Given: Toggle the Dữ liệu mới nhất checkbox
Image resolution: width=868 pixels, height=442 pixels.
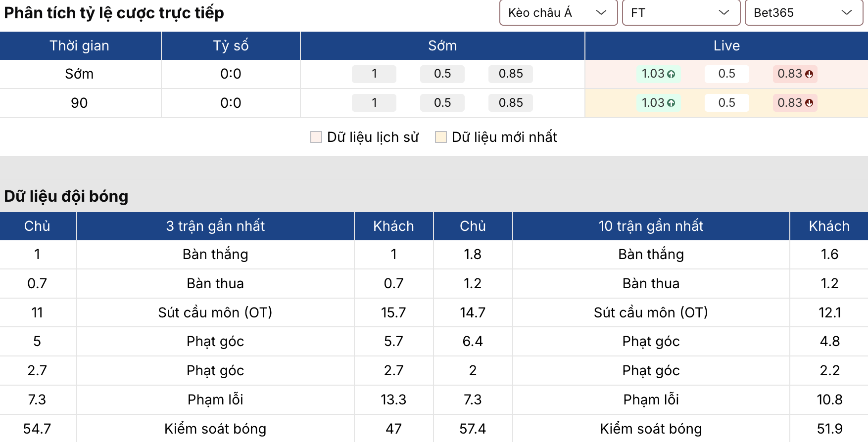Looking at the screenshot, I should 441,137.
